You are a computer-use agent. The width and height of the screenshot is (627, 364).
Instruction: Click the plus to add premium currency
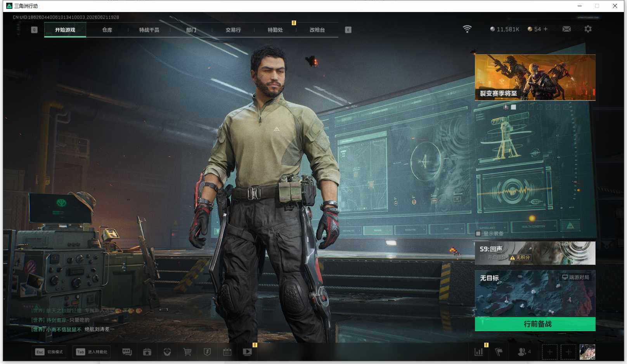(546, 29)
